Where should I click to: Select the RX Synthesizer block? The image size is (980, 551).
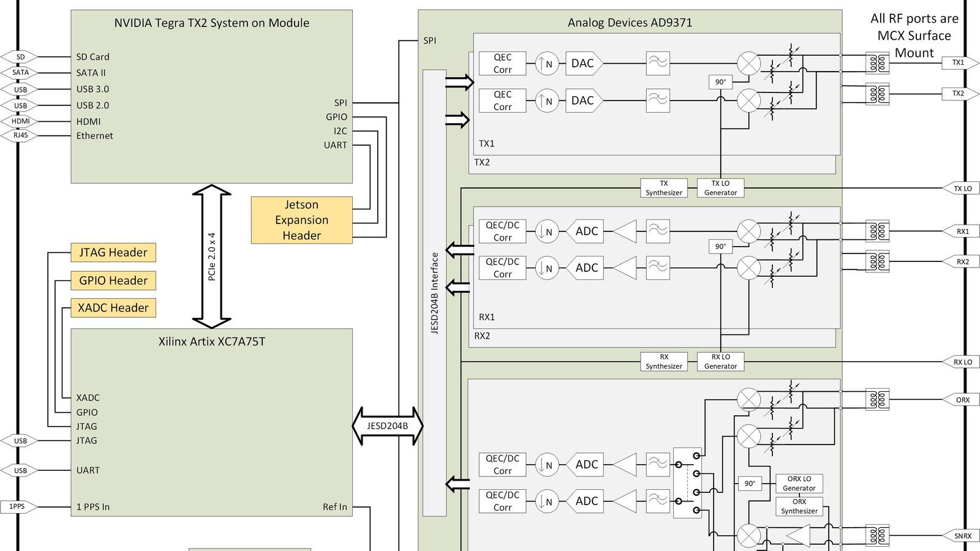664,361
